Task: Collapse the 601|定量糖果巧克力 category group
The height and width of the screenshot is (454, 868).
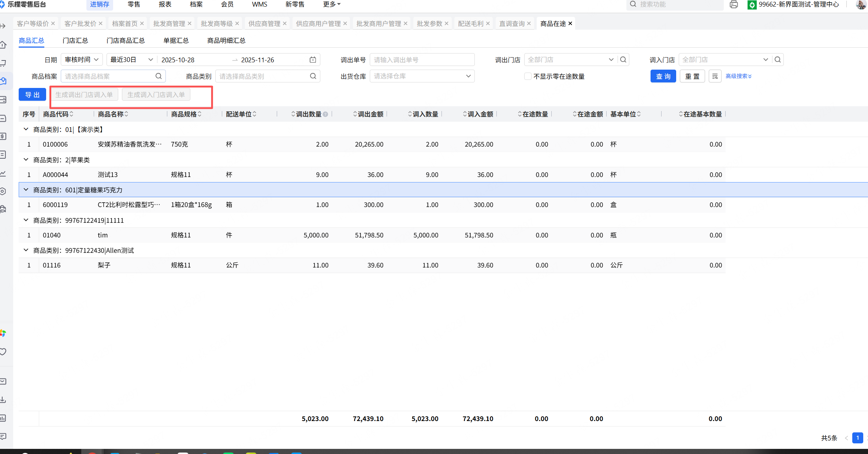Action: click(x=26, y=190)
